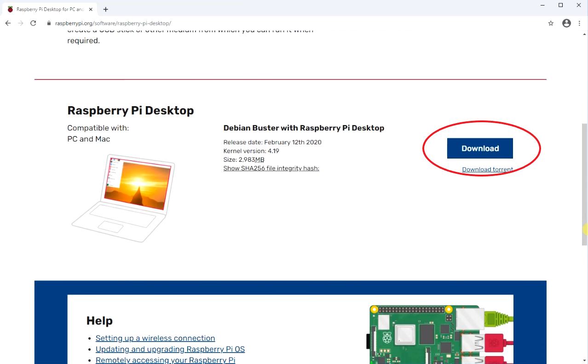Open the Download torrent link

(x=487, y=169)
